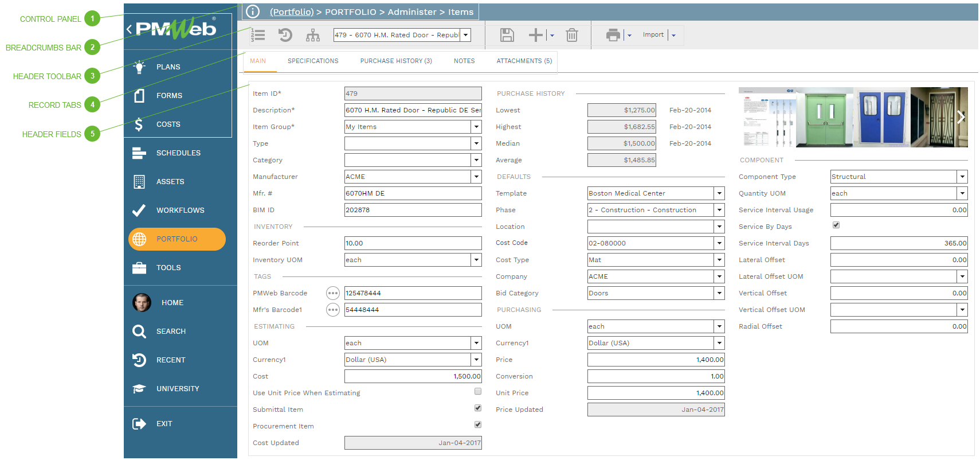Delete record using the trash icon
This screenshot has width=980, height=460.
point(572,35)
